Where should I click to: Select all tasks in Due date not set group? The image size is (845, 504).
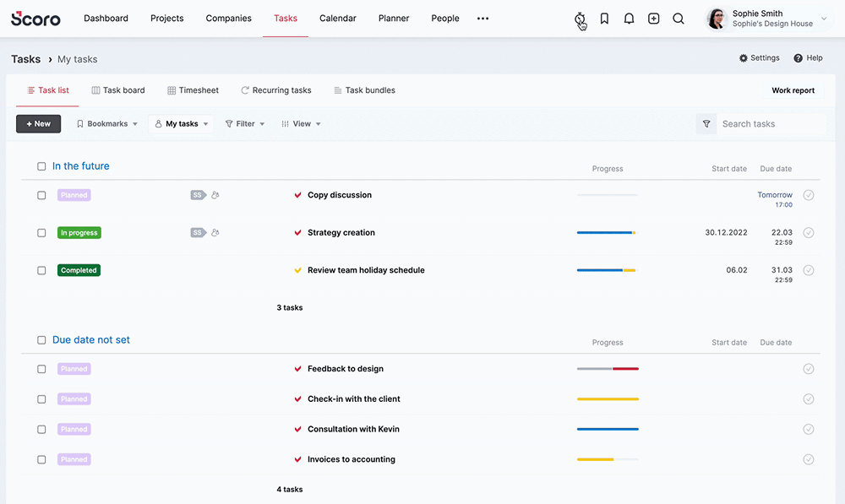pyautogui.click(x=41, y=340)
